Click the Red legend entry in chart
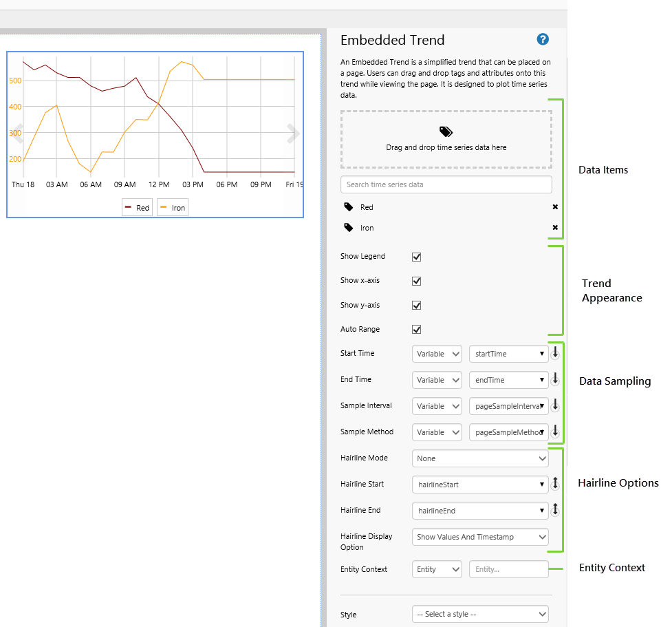672x627 pixels. 137,208
